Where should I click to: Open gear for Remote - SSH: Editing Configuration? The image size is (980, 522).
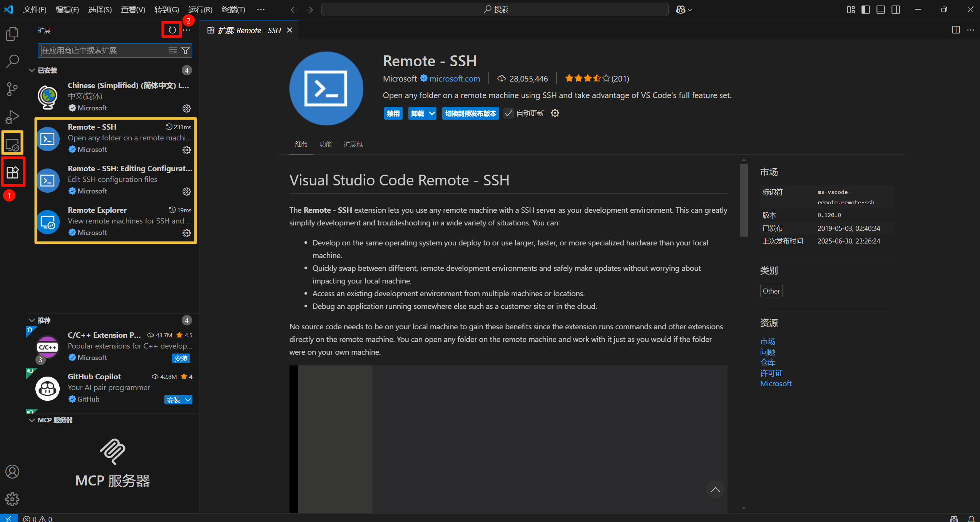pos(187,192)
